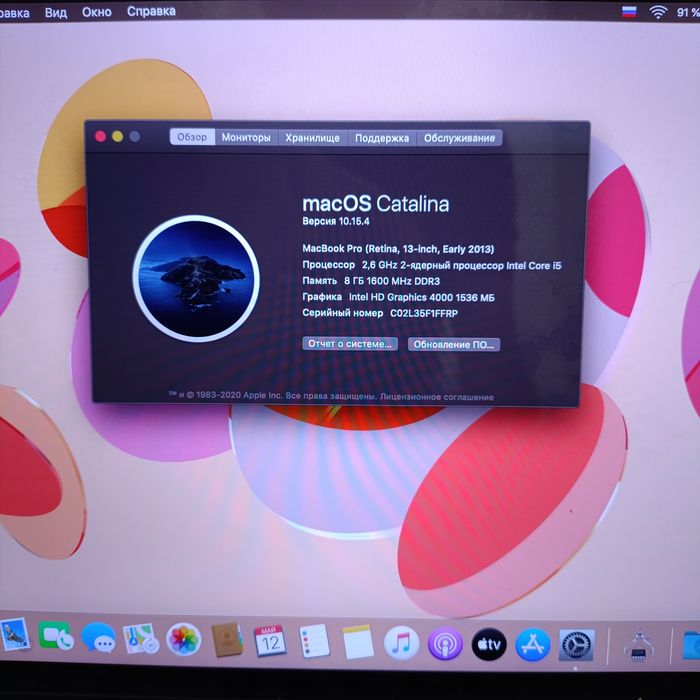This screenshot has width=700, height=700.
Task: Open Maps from the Dock
Action: [141, 639]
